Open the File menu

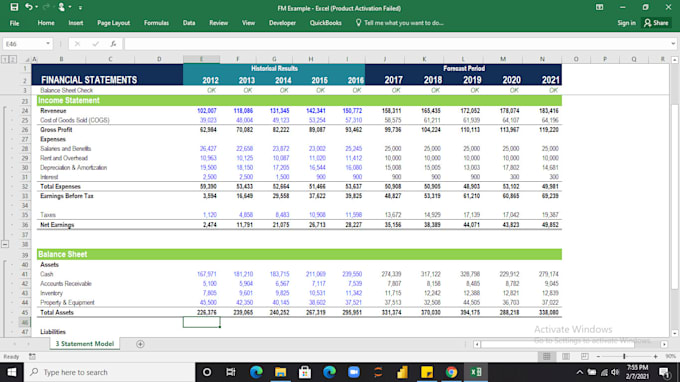(x=14, y=23)
